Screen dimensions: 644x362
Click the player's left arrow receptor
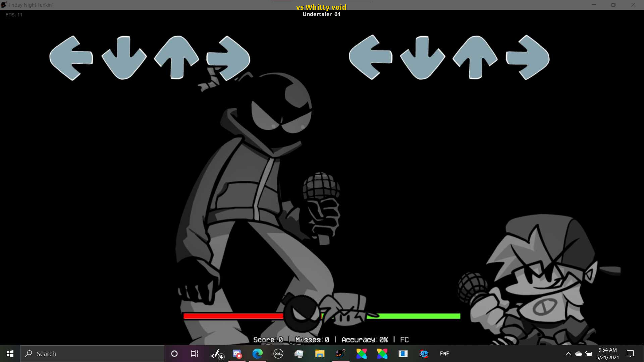point(370,57)
